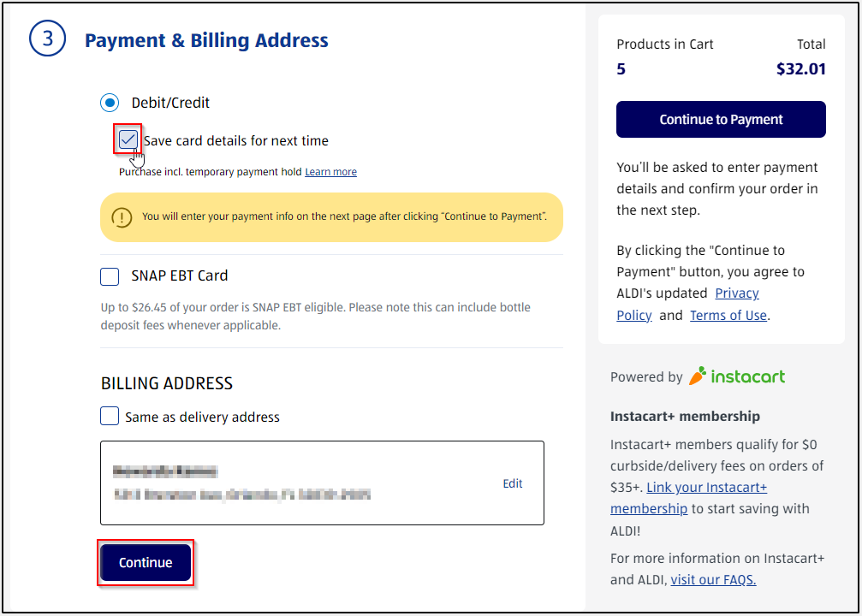862x616 pixels.
Task: View the Terms of Use page
Action: click(728, 315)
